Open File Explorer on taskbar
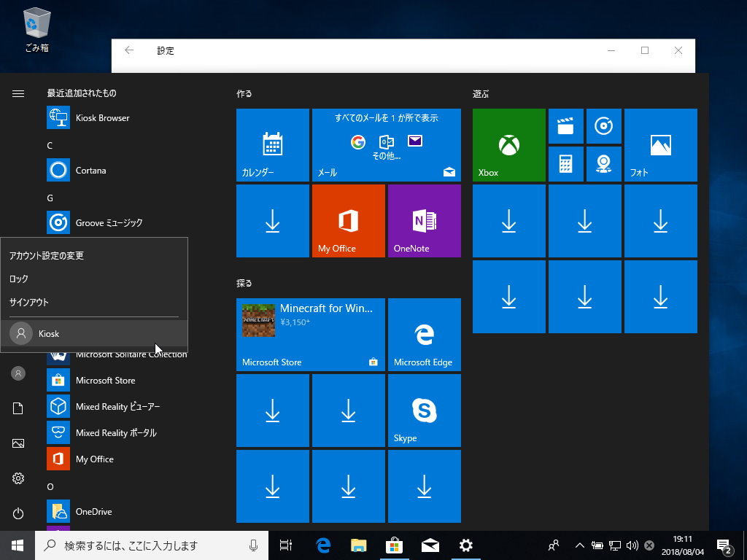 pos(359,545)
